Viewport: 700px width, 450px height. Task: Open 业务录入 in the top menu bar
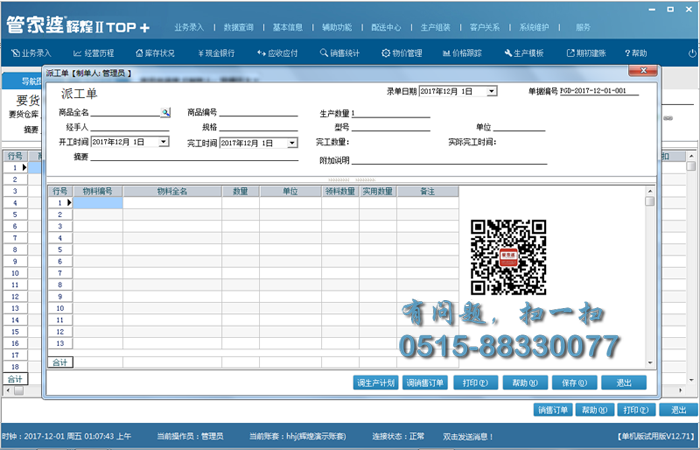point(189,27)
